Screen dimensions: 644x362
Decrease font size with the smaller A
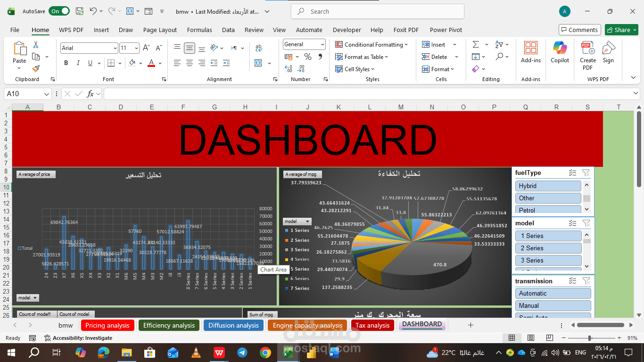click(x=158, y=48)
